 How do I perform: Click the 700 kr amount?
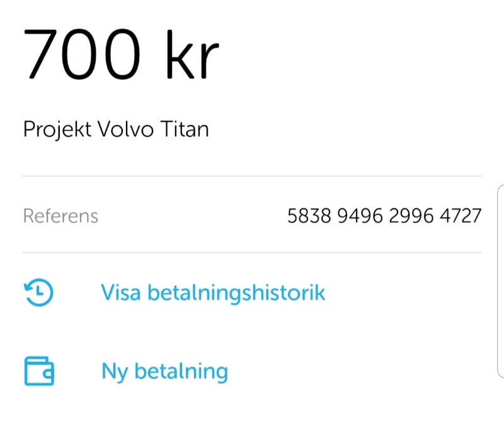coord(121,54)
